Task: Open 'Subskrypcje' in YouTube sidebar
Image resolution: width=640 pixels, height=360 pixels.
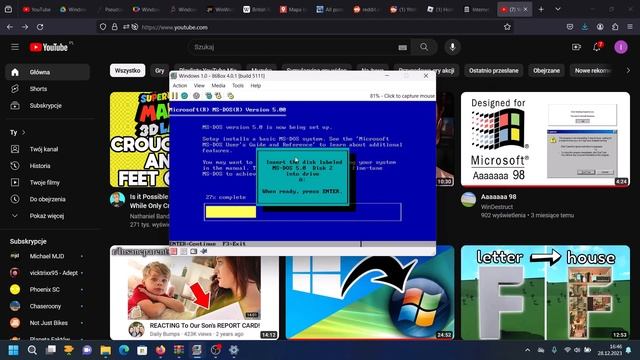Action: click(x=47, y=106)
